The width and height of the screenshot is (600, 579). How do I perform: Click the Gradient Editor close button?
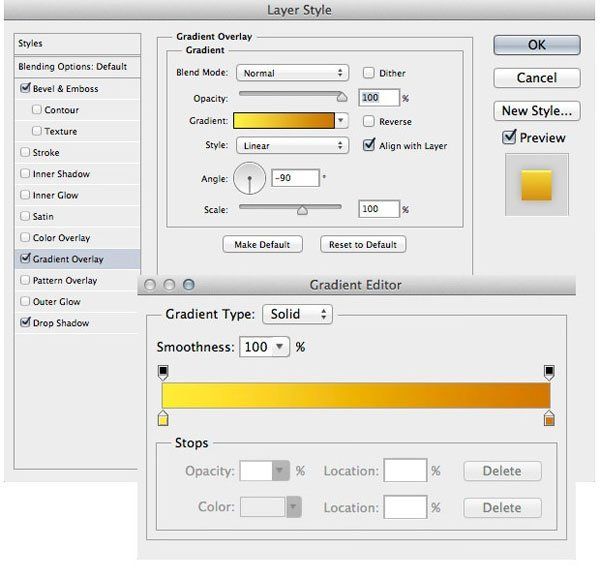(150, 285)
